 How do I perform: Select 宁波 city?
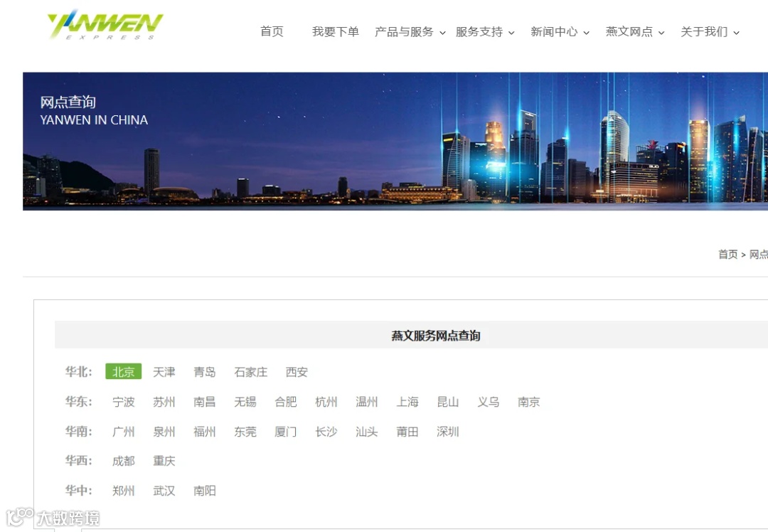[x=124, y=402]
